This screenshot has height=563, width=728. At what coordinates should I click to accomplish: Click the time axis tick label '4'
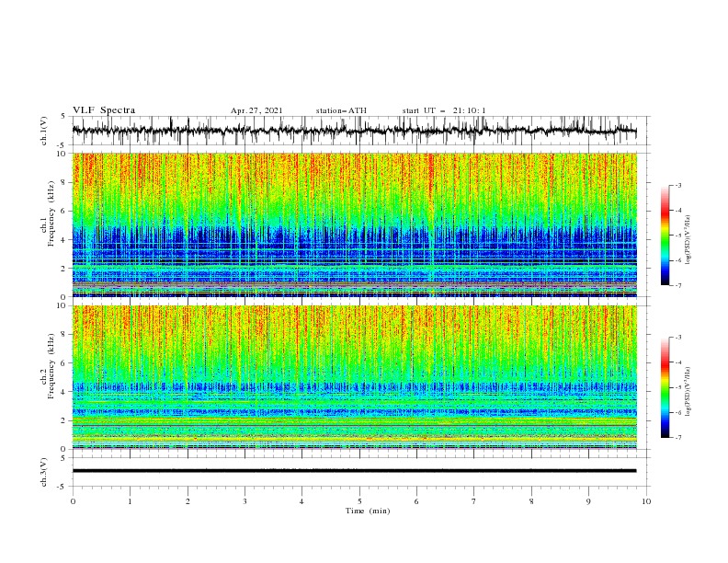301,501
